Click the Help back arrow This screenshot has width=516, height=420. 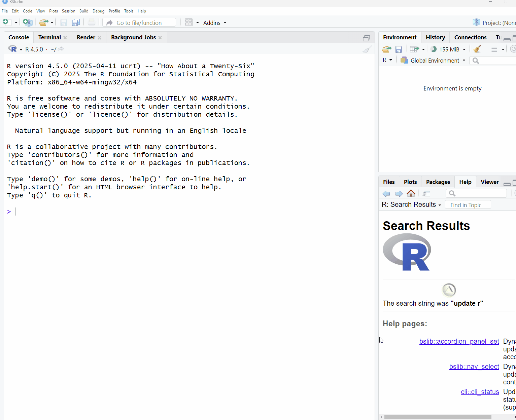pyautogui.click(x=386, y=193)
